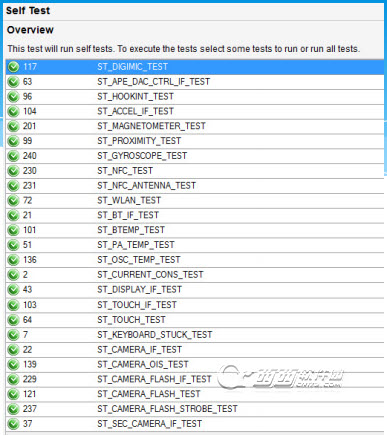The image size is (387, 436).
Task: Select ST_CAMERA_IF_TEST test name
Action: (x=140, y=350)
